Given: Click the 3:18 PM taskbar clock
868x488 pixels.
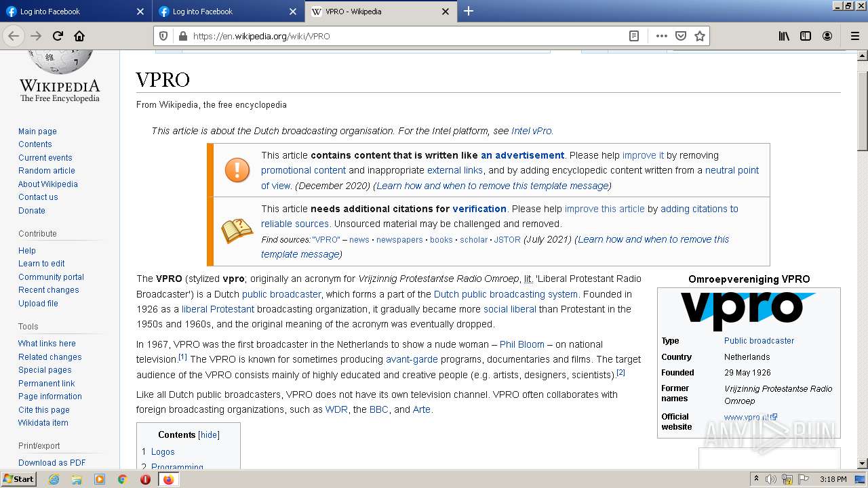Looking at the screenshot, I should pos(833,479).
